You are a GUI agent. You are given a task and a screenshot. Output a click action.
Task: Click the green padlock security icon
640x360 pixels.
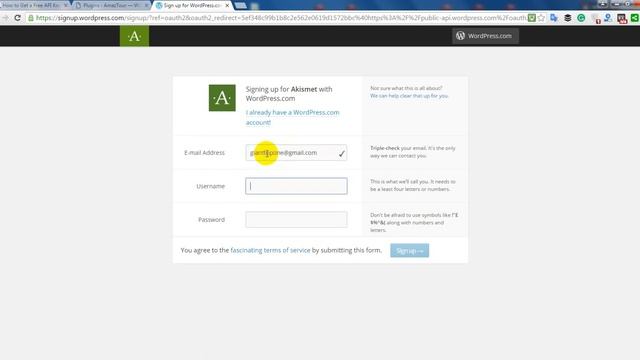[x=31, y=18]
